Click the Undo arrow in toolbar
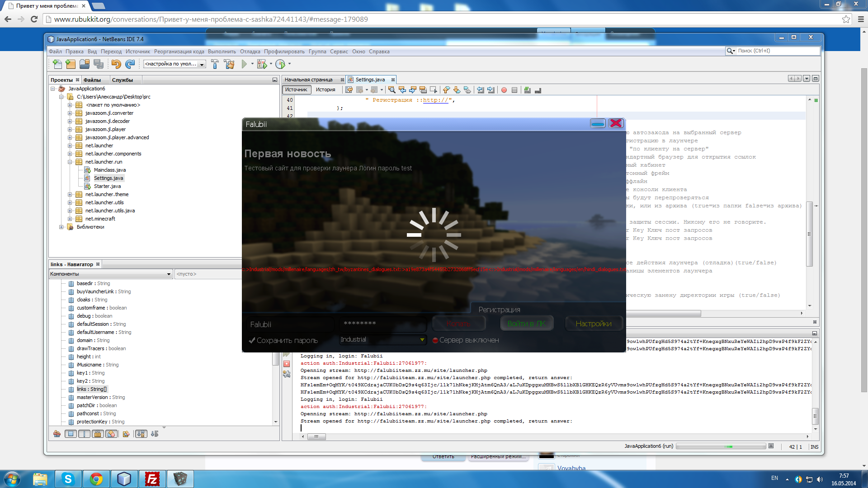 pyautogui.click(x=116, y=64)
